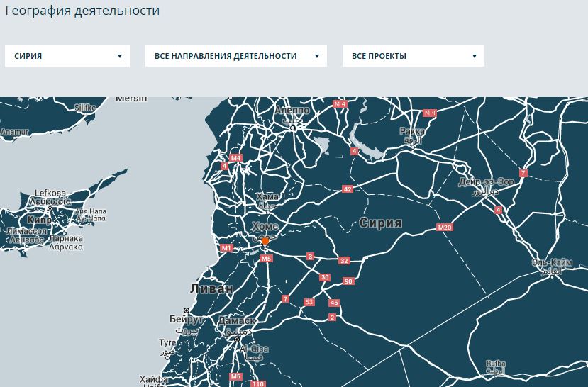This screenshot has width=588, height=387.
Task: Select the route 53 road shield
Action: [309, 302]
